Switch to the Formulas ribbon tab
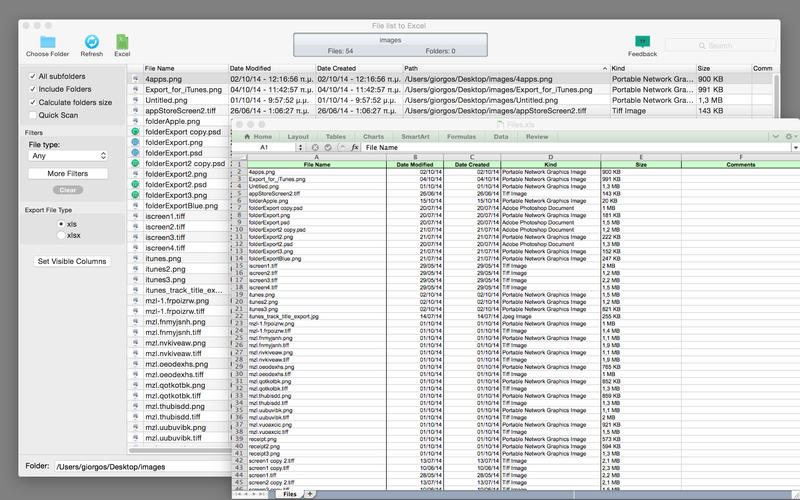 (x=461, y=135)
